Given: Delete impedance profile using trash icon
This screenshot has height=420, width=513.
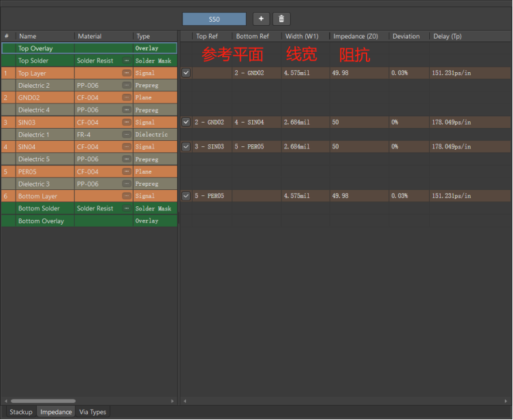Looking at the screenshot, I should click(x=283, y=19).
